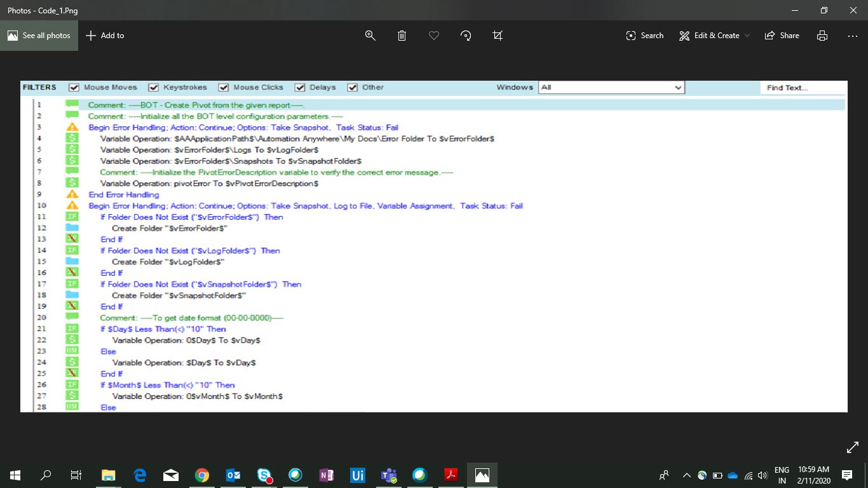Viewport: 868px width, 488px height.
Task: Rotate the image with the rotate icon
Action: 466,36
